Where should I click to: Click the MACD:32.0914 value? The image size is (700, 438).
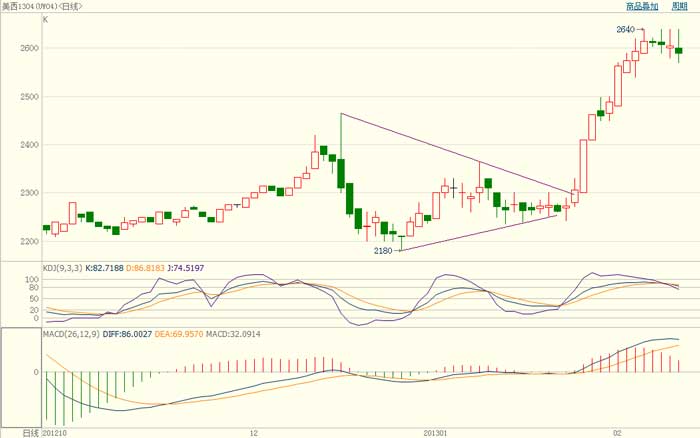[233, 334]
